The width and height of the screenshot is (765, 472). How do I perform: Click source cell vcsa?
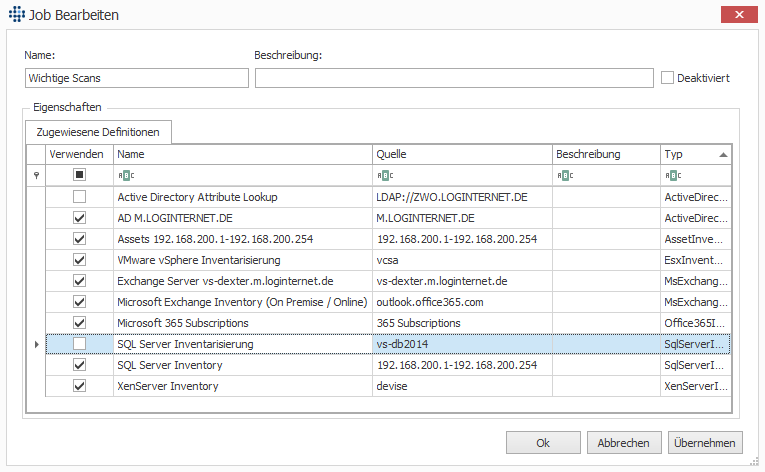(462, 260)
